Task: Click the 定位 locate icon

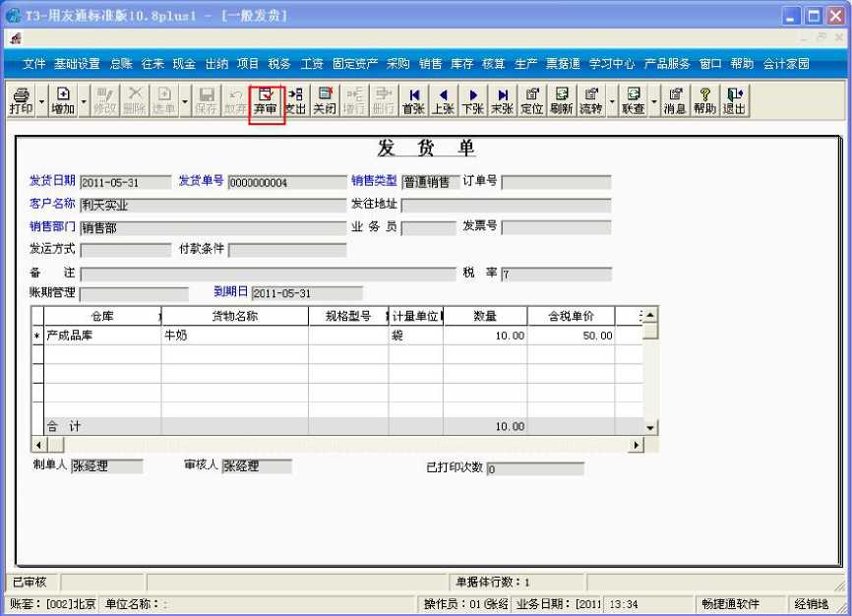Action: (532, 101)
